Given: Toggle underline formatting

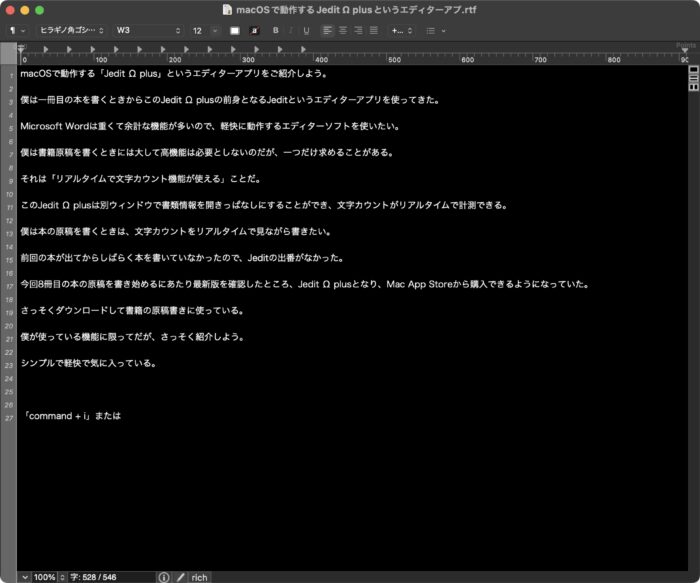Looking at the screenshot, I should (306, 30).
